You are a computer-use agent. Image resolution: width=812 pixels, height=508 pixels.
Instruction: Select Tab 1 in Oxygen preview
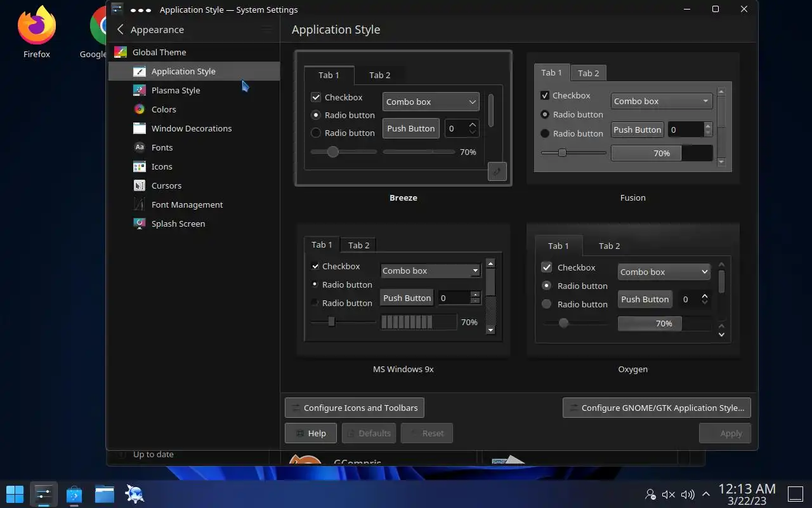pos(558,246)
